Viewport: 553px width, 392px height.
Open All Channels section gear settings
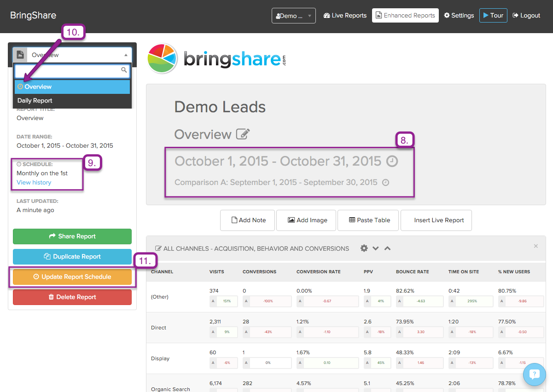click(x=364, y=248)
